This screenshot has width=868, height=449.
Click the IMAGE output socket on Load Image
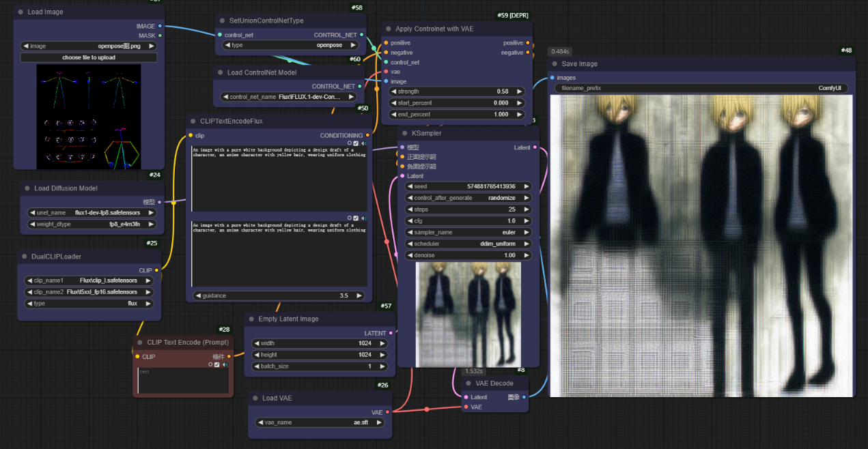tap(160, 27)
